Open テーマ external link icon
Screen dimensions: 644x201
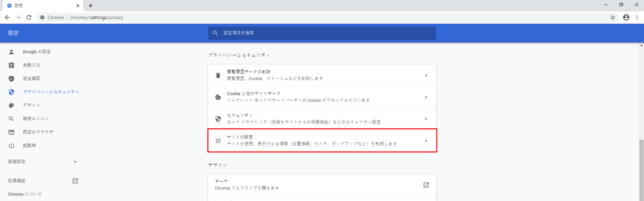coord(426,185)
